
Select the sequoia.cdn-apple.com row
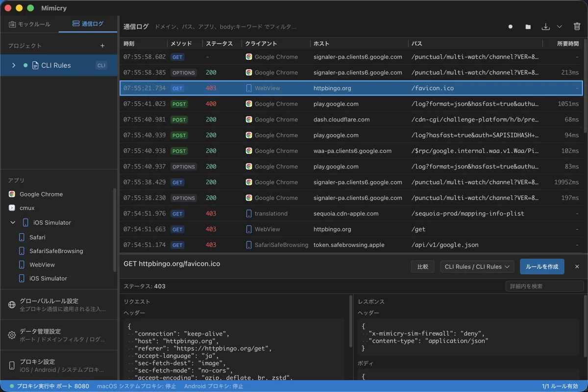(351, 214)
